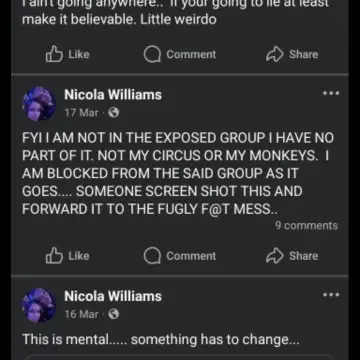Viewport: 360px width, 360px height.
Task: Open Nicola Williams profile from 16 Mar post
Action: click(x=113, y=296)
